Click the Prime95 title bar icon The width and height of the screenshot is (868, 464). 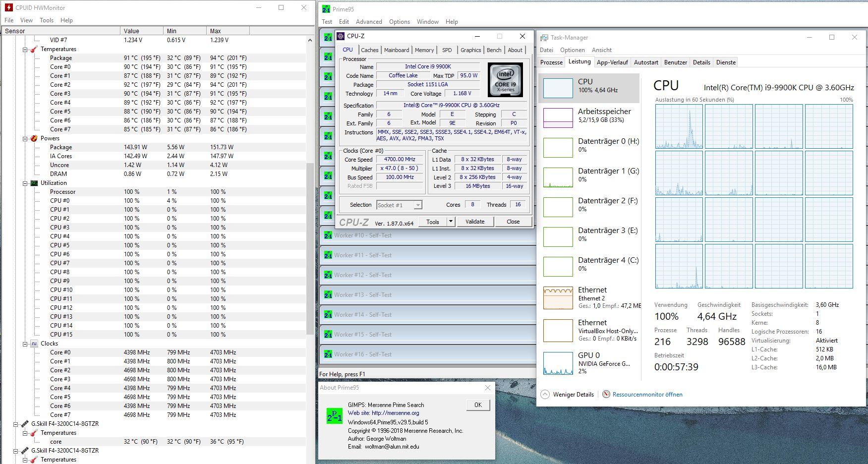point(326,9)
